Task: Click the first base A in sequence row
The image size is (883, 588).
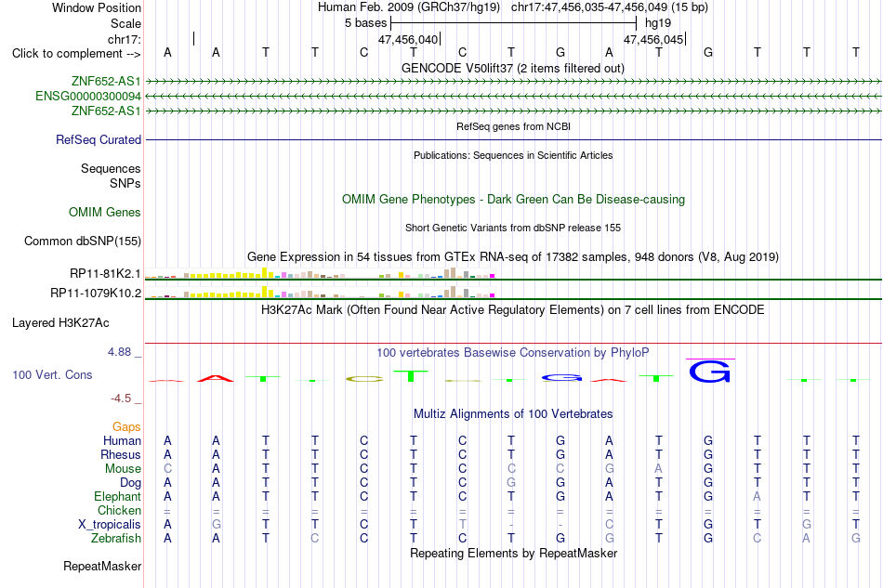Action: [167, 52]
